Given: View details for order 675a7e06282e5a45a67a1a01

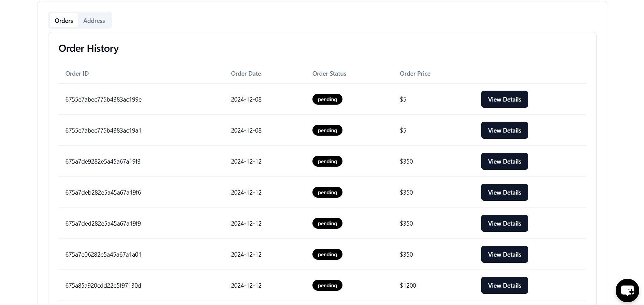Looking at the screenshot, I should pyautogui.click(x=504, y=254).
